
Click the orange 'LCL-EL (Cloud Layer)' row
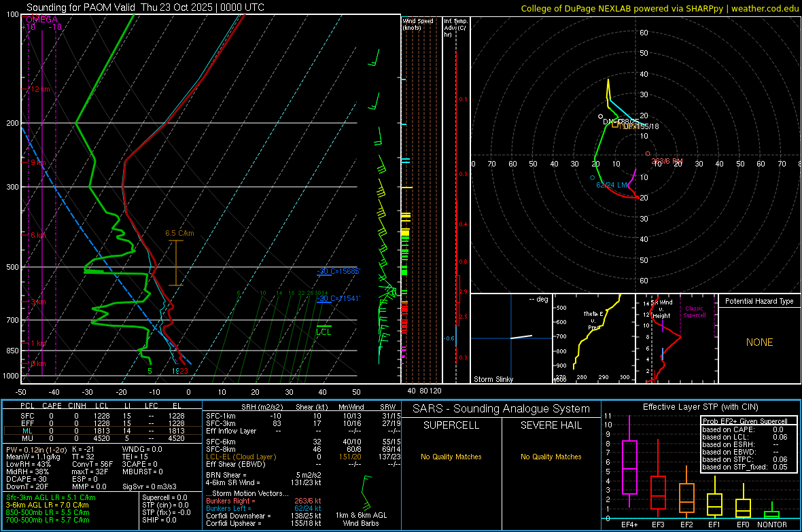click(x=303, y=457)
